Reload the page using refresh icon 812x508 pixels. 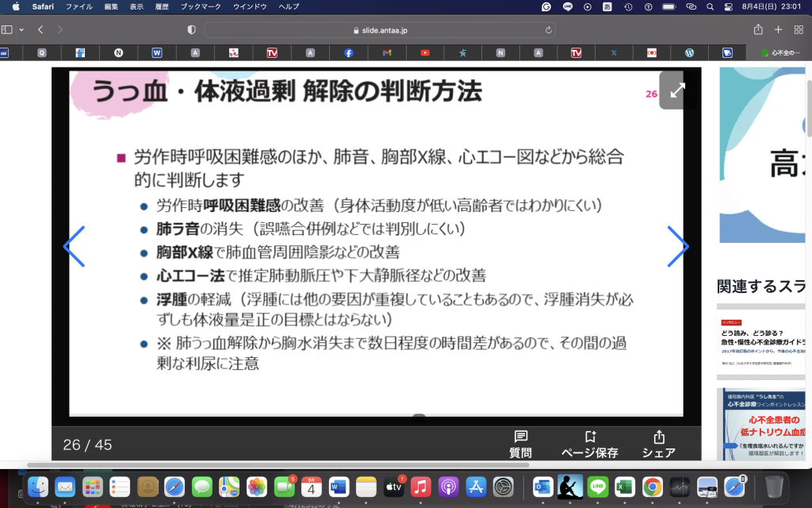pos(549,30)
